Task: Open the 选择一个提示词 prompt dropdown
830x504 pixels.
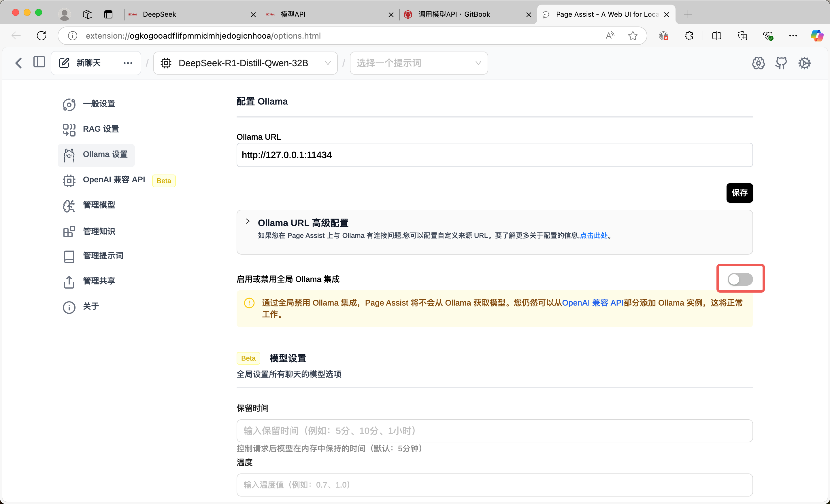Action: [x=419, y=63]
